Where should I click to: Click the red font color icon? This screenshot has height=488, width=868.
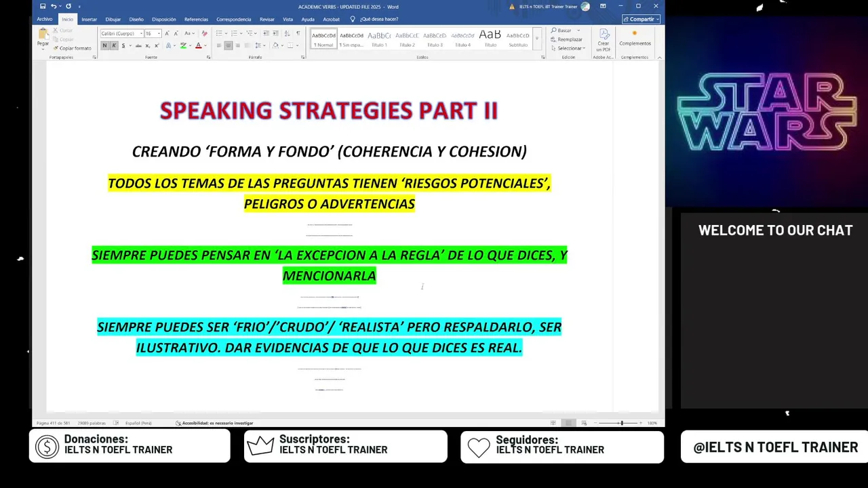click(198, 45)
